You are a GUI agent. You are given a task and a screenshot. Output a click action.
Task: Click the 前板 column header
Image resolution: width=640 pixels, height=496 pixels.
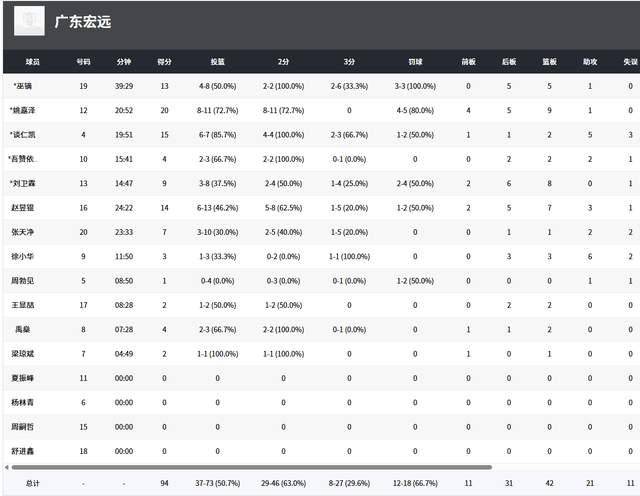pyautogui.click(x=468, y=61)
